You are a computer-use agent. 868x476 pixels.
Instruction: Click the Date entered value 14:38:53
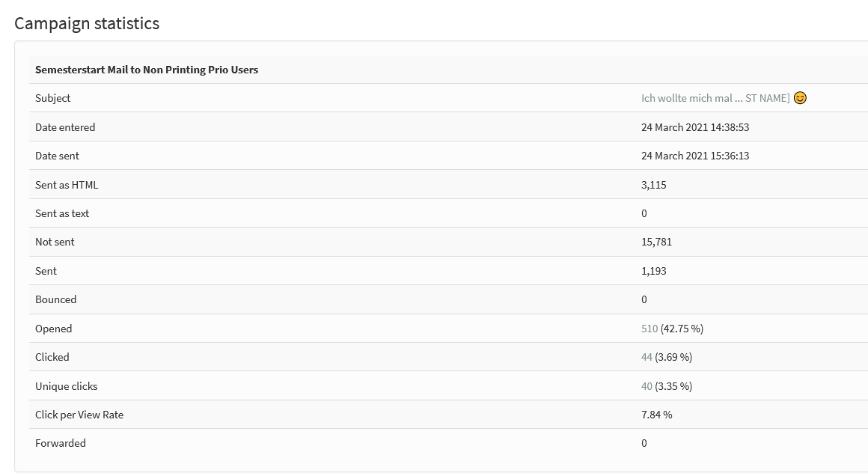pos(694,127)
